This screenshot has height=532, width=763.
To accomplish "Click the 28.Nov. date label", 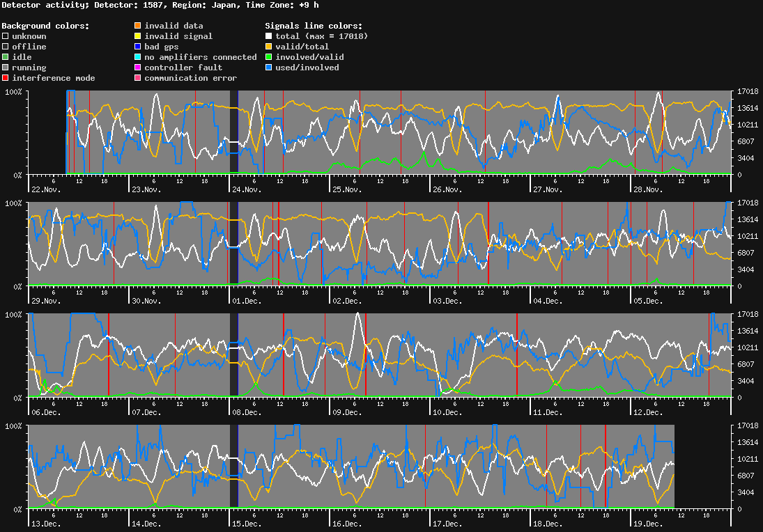I will 647,189.
